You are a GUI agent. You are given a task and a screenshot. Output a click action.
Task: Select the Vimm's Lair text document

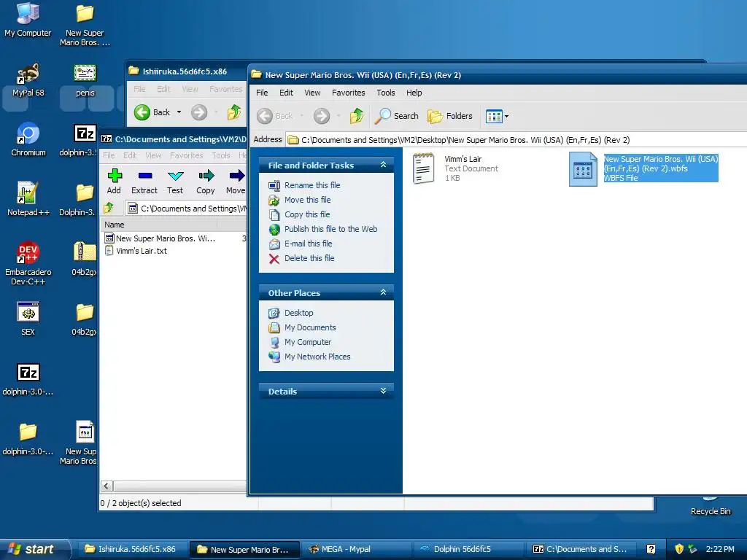click(x=455, y=168)
